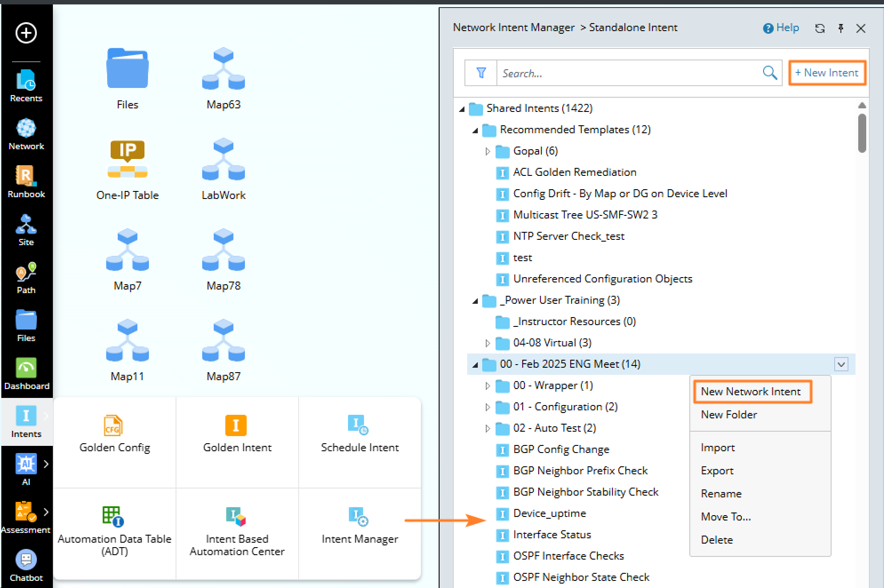Select the Site sidebar icon
The height and width of the screenshot is (588, 884).
click(26, 230)
